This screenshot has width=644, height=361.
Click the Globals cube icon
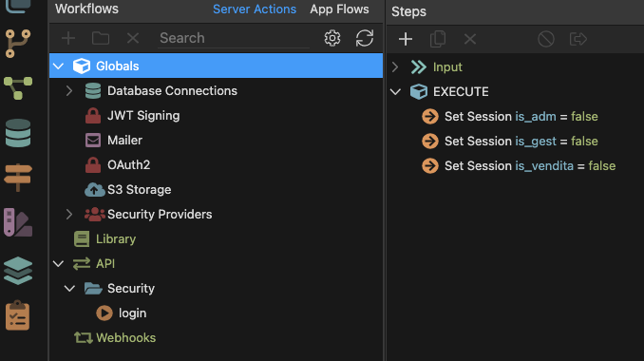82,66
